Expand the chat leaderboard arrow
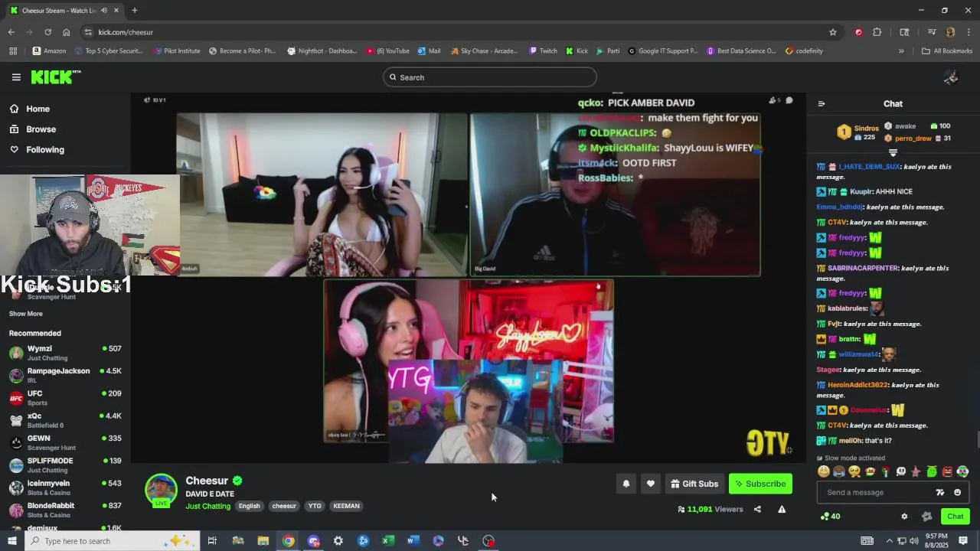 (x=893, y=153)
